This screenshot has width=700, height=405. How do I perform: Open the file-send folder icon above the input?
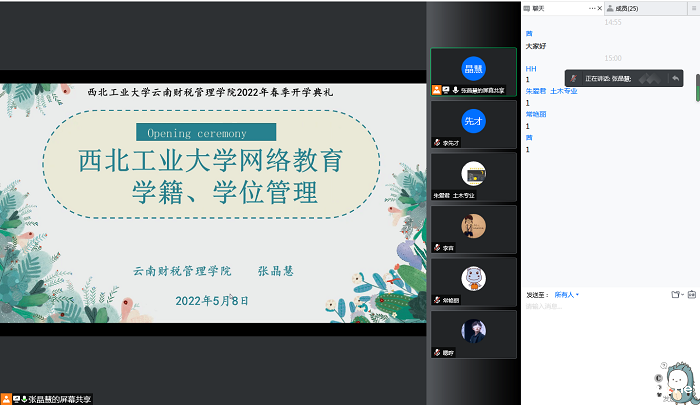coord(675,294)
